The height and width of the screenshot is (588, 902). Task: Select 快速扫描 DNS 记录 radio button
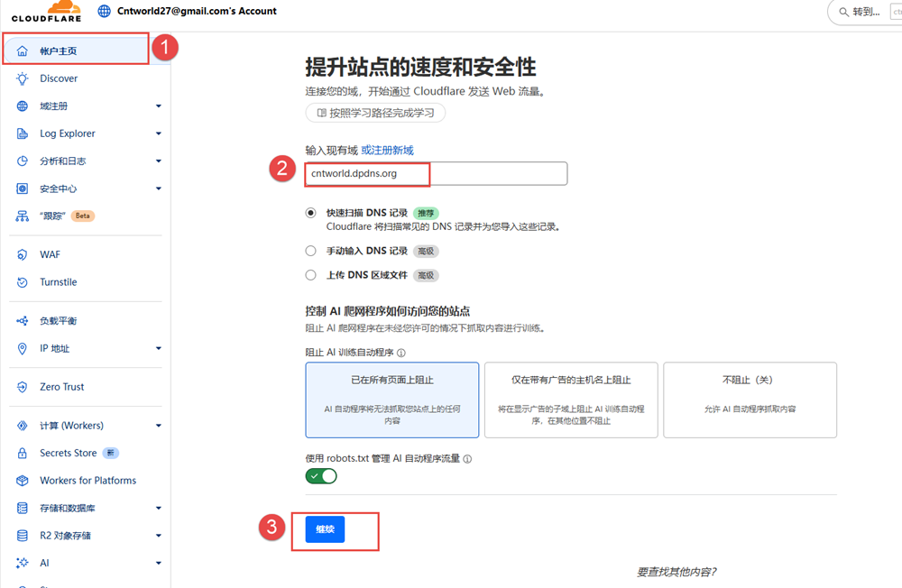tap(310, 213)
